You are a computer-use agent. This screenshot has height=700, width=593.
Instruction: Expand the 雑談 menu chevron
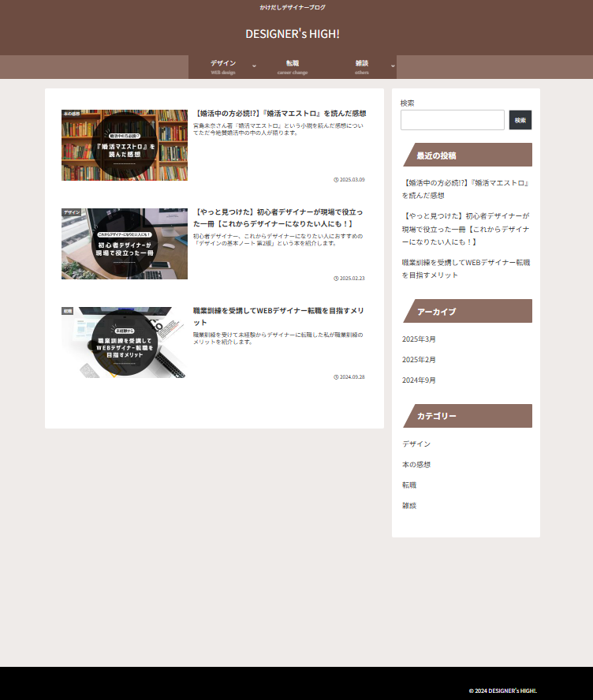pos(393,66)
